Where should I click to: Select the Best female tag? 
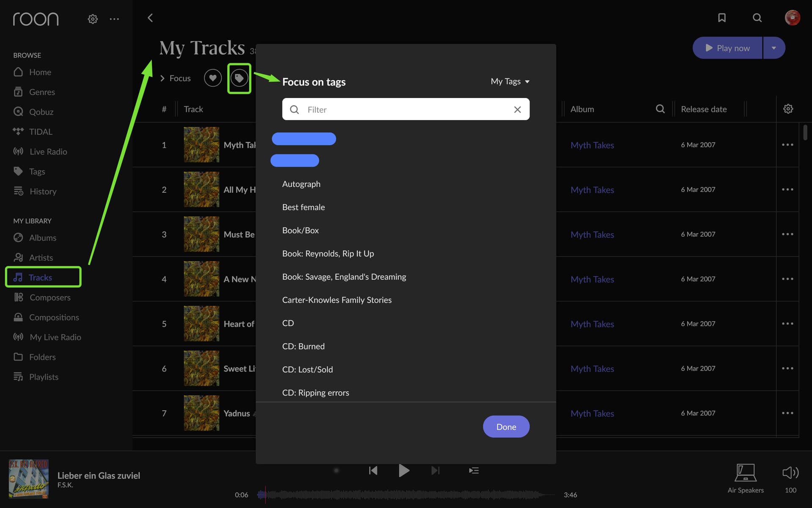point(303,208)
